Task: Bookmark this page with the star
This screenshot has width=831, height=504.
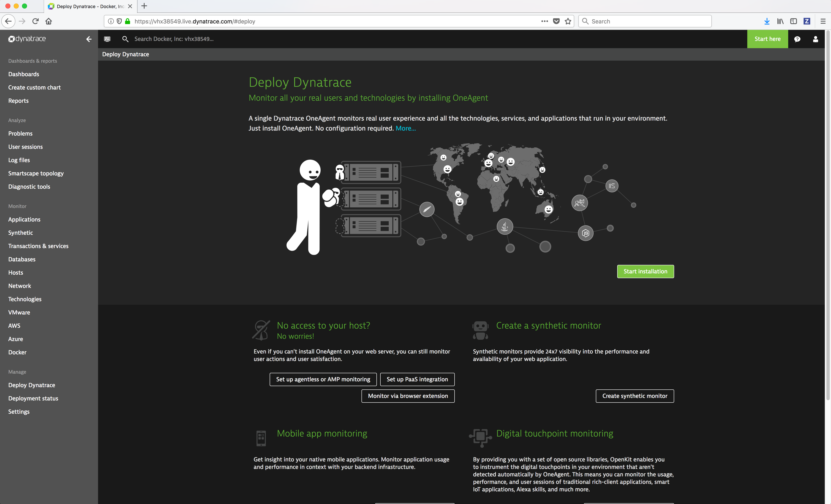Action: pos(568,21)
